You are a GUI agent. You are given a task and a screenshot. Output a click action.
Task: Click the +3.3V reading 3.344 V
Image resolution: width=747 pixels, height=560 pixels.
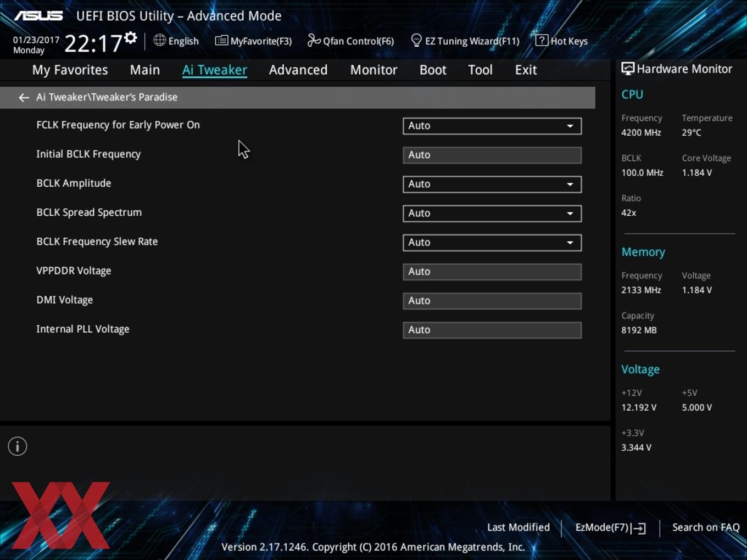point(636,447)
